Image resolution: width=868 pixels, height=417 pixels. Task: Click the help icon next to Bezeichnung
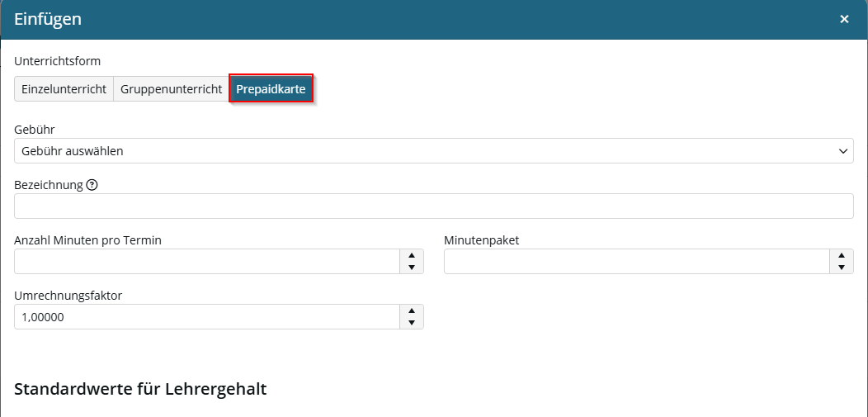[x=92, y=186]
